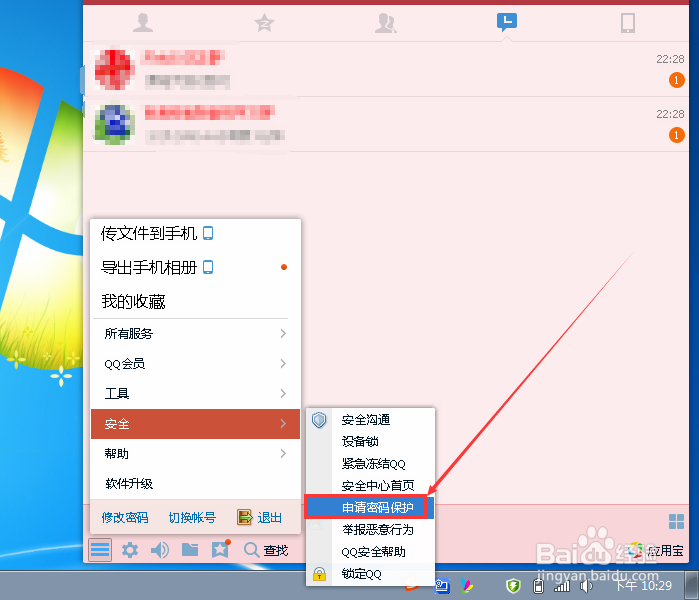This screenshot has height=600, width=699.
Task: Click the unread badge on second conversation
Action: tap(676, 135)
